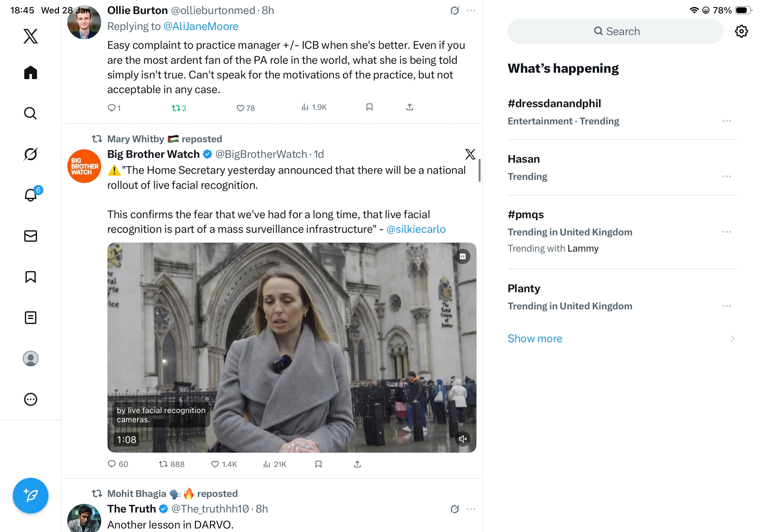Click the Search input field

click(x=615, y=32)
